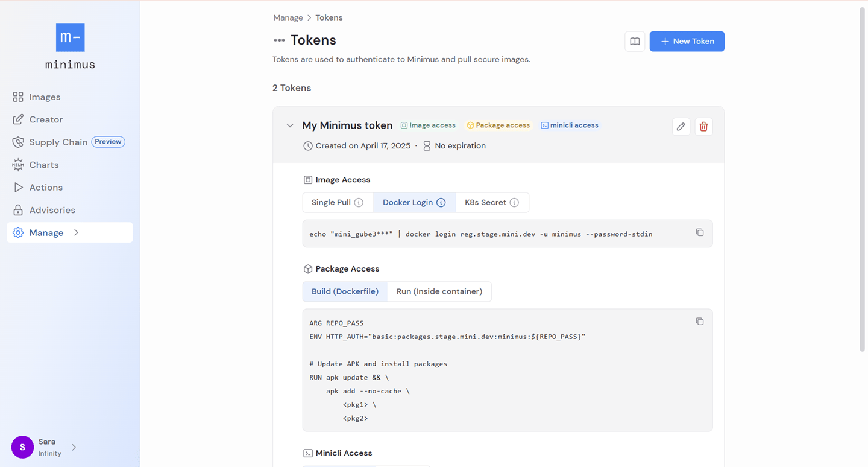The image size is (868, 467).
Task: Click the '2 Tokens' count text
Action: pos(292,88)
